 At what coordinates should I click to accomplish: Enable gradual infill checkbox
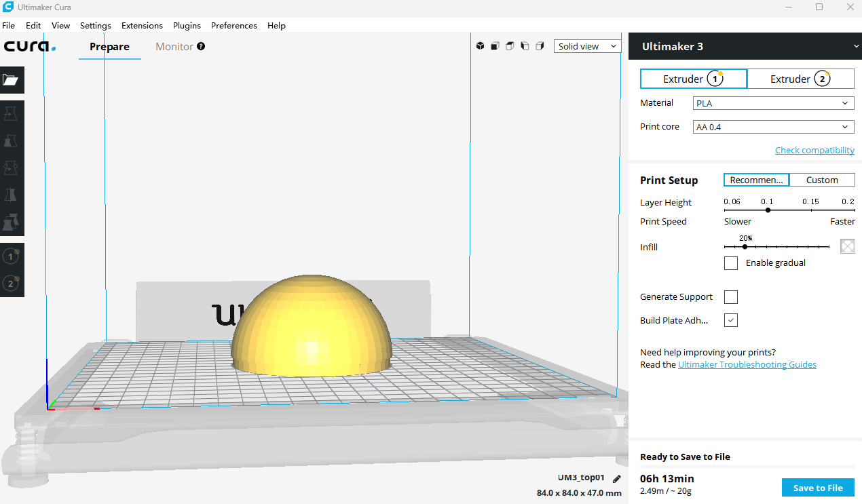click(731, 263)
